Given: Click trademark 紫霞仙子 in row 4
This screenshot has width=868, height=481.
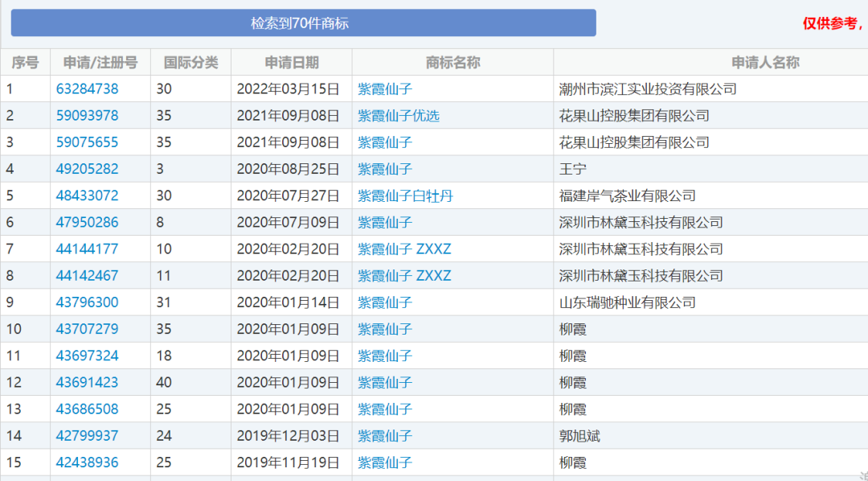Looking at the screenshot, I should coord(385,168).
